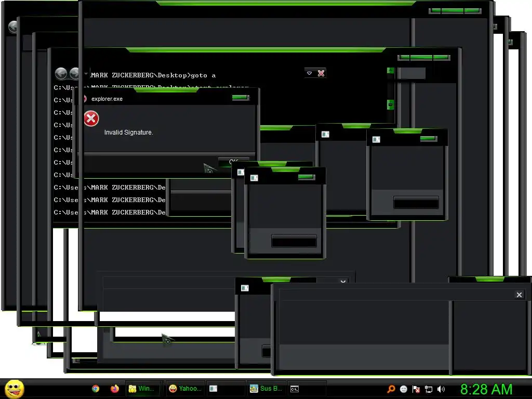Image resolution: width=532 pixels, height=399 pixels.
Task: Click the title icon of the rightmost small dialog
Action: tap(376, 139)
